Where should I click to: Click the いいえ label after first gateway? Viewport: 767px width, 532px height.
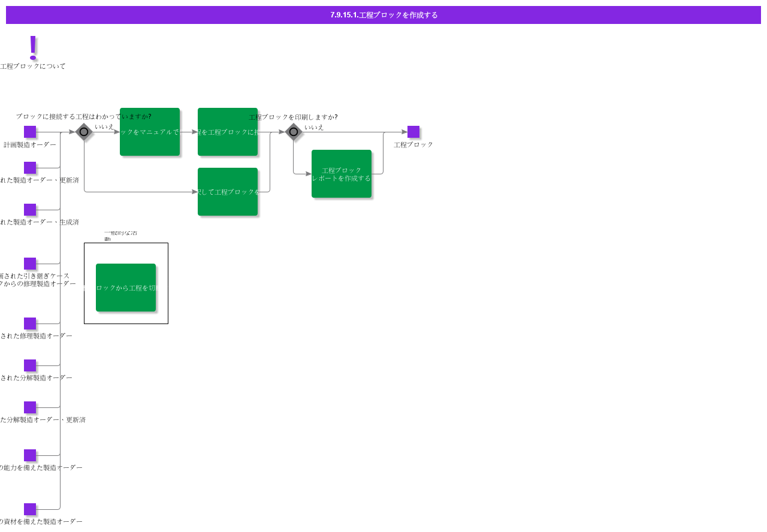pos(104,127)
